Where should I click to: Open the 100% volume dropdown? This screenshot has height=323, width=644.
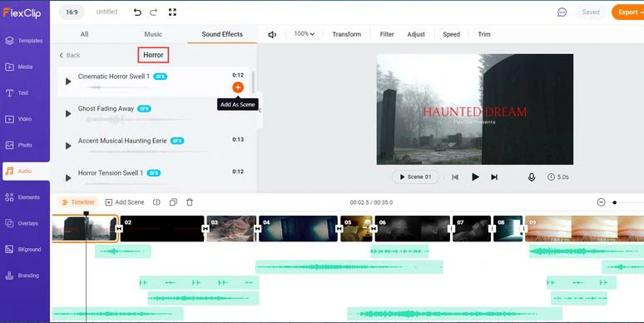pyautogui.click(x=305, y=33)
